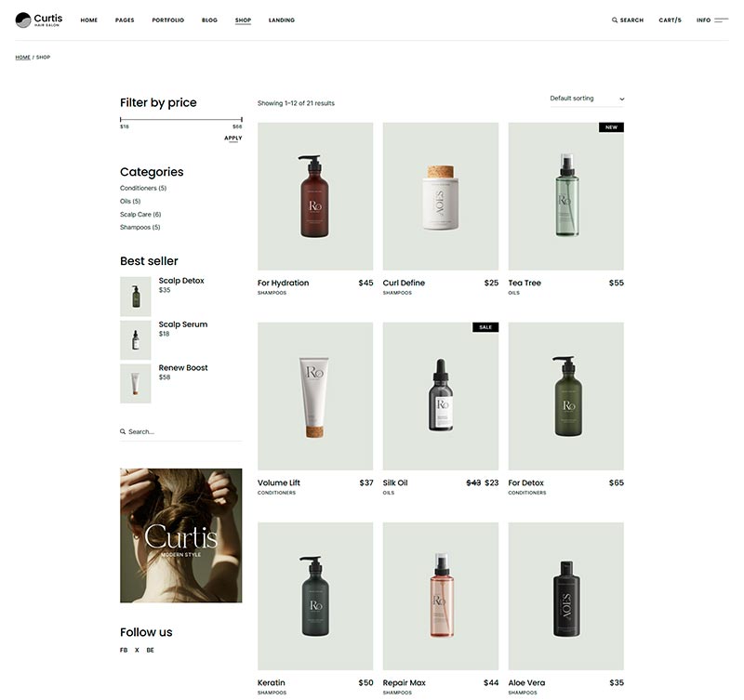
Task: Open the Pages navigation menu
Action: click(125, 20)
